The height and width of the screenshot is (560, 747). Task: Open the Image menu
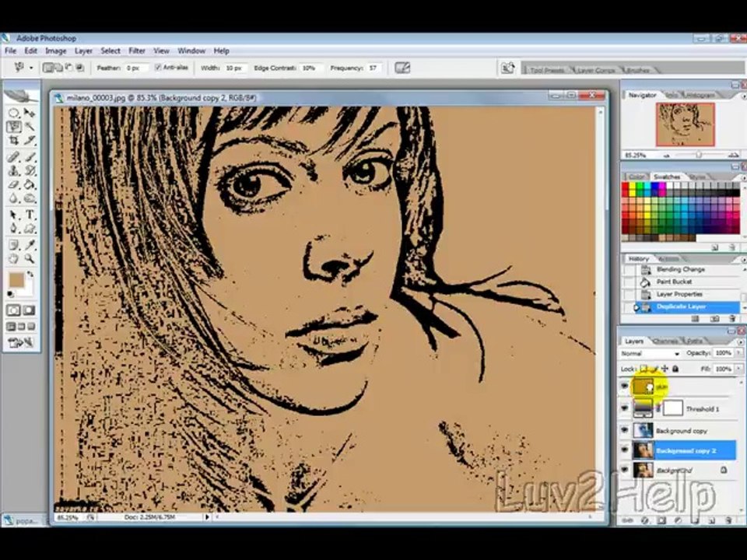pyautogui.click(x=56, y=51)
